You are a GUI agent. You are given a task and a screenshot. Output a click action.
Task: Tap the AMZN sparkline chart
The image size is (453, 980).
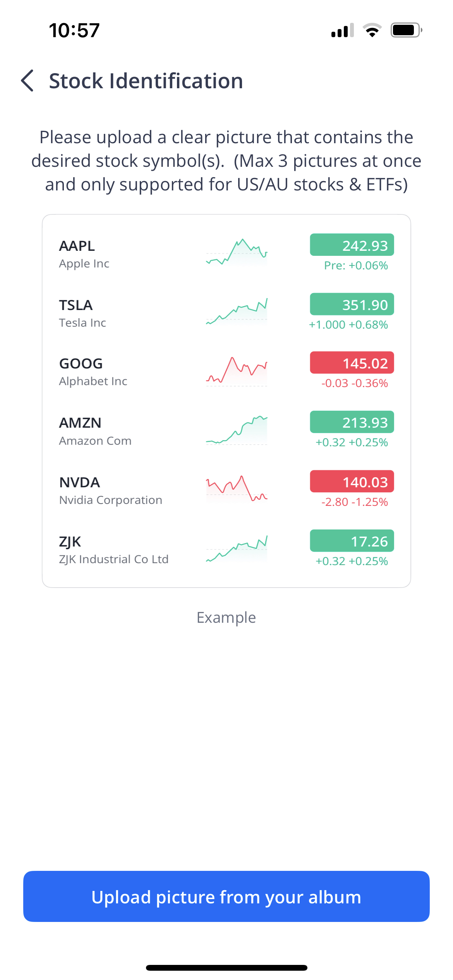tap(237, 430)
